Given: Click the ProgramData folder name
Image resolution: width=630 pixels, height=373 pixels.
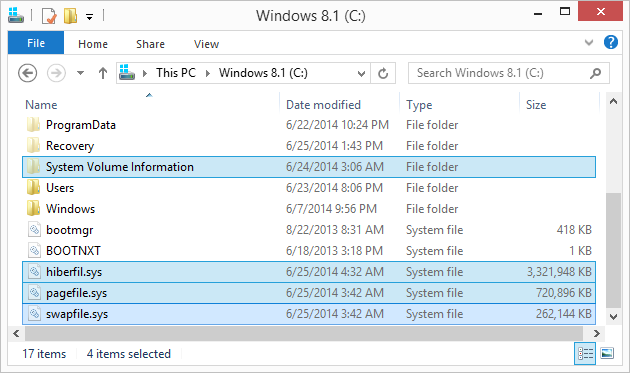Looking at the screenshot, I should click(x=81, y=125).
